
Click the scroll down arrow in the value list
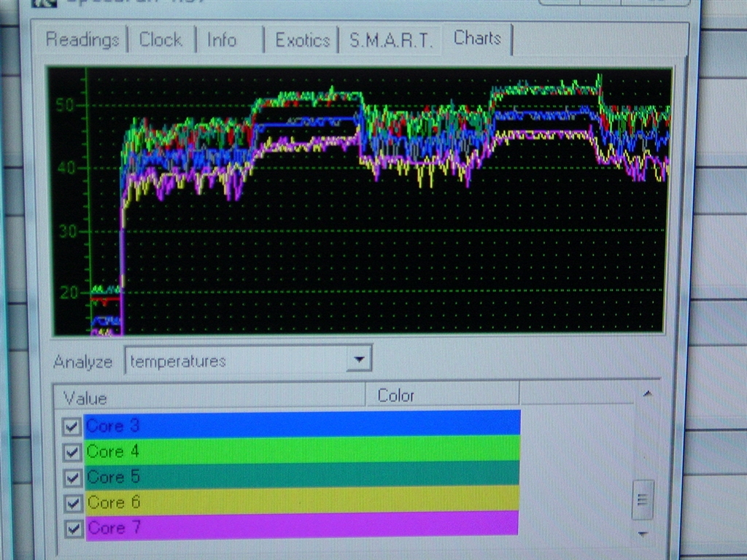(643, 534)
